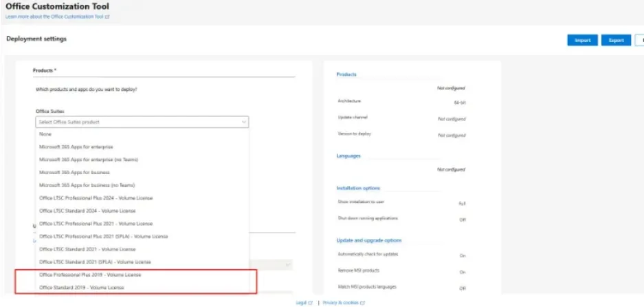The height and width of the screenshot is (307, 644).
Task: Click external link icon next to Legal
Action: [x=311, y=303]
